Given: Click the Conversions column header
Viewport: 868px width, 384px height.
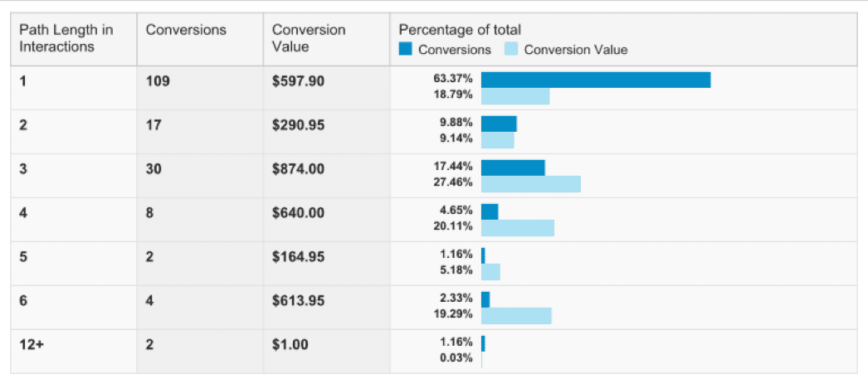Looking at the screenshot, I should click(186, 30).
